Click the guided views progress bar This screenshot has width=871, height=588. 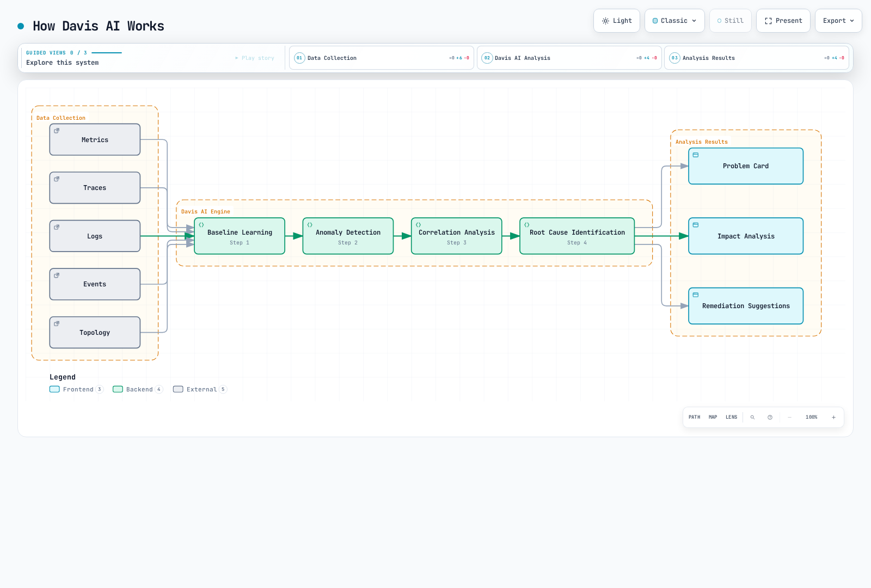click(107, 53)
